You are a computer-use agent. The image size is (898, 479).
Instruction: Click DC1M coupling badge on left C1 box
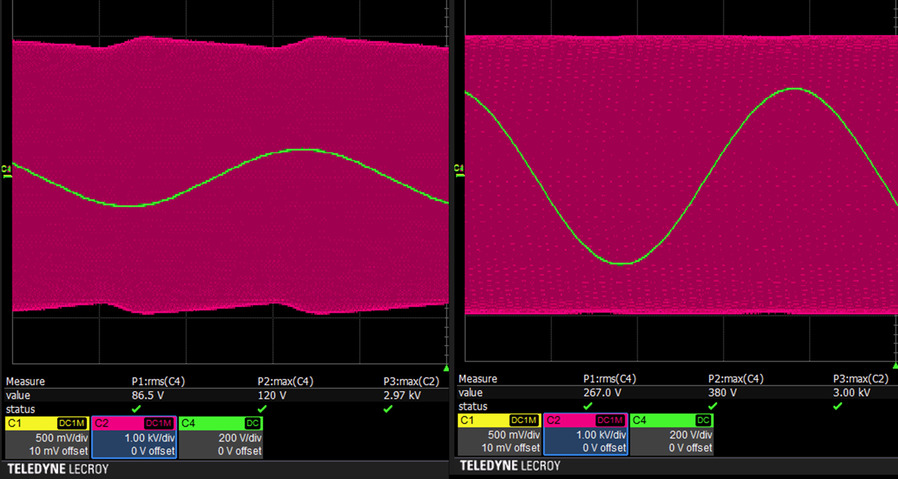(73, 423)
